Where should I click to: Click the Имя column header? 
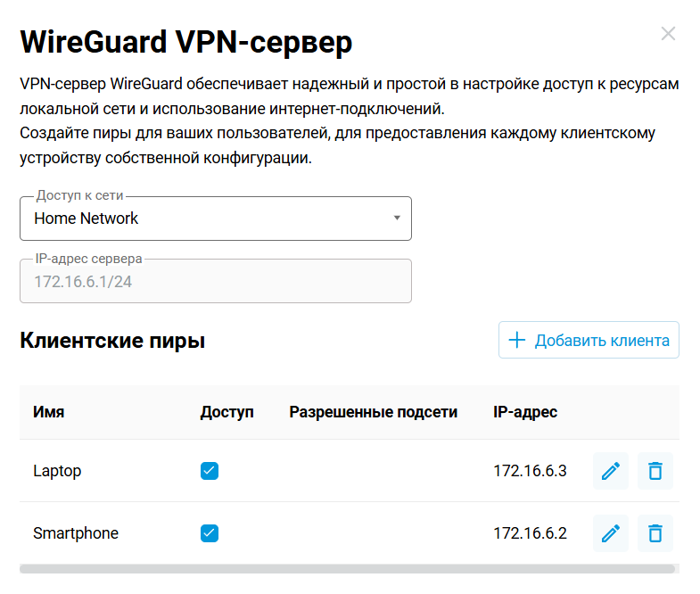(49, 412)
